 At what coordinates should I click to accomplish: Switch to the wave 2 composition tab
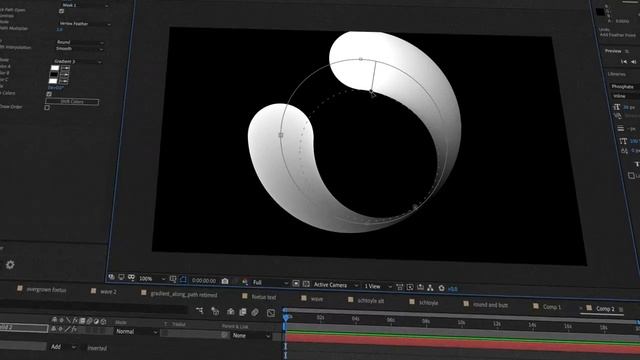(108, 291)
